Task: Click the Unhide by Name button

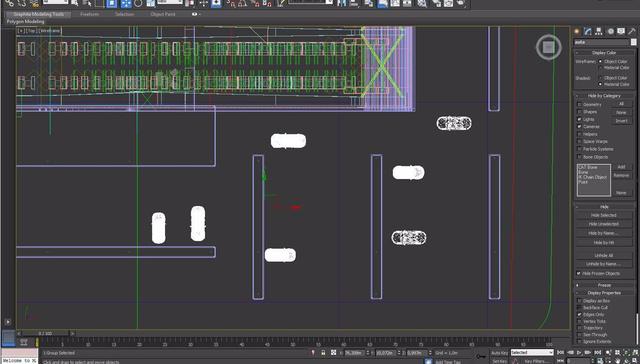Action: [x=604, y=264]
